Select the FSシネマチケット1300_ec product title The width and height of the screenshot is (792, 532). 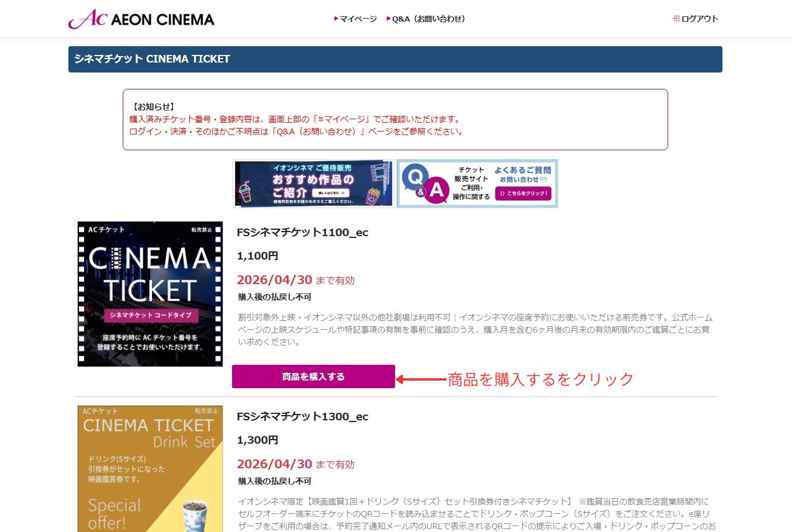point(302,417)
